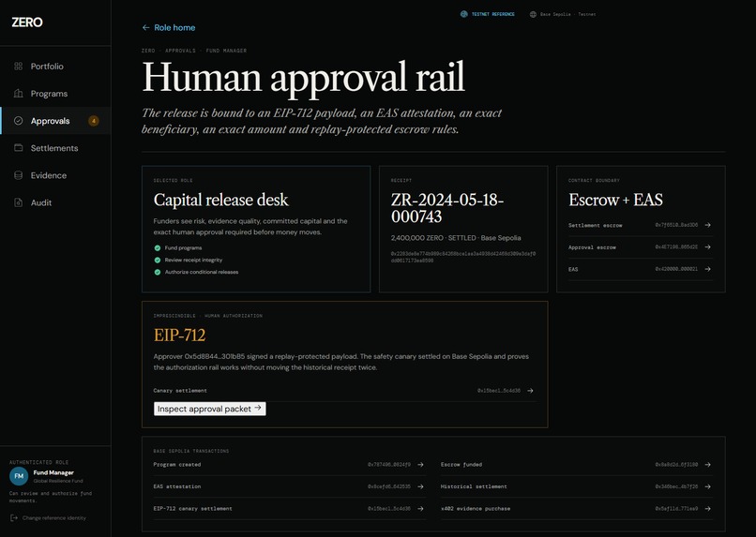The width and height of the screenshot is (756, 537).
Task: Click green check beside Authorize conditional releases
Action: (158, 272)
